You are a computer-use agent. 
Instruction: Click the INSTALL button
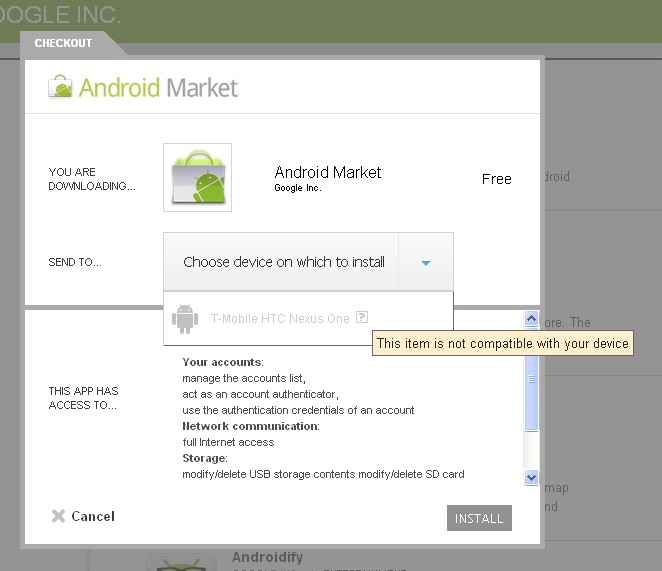[x=479, y=518]
